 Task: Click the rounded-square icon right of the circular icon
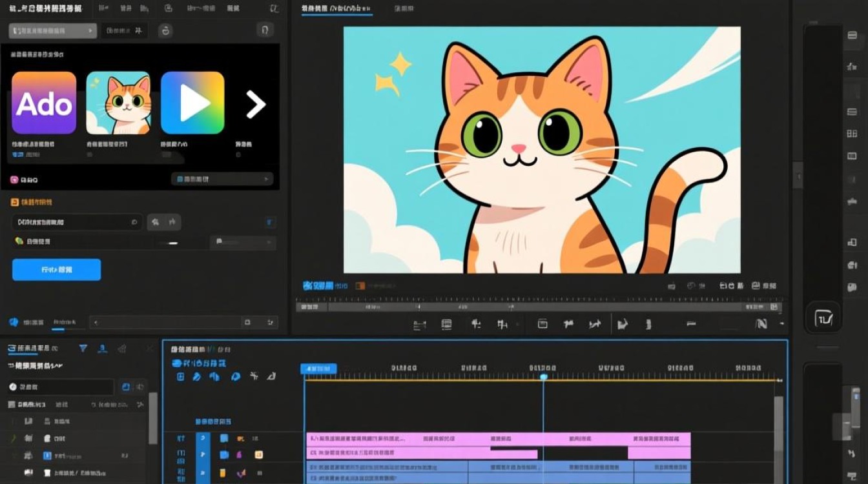tap(265, 30)
